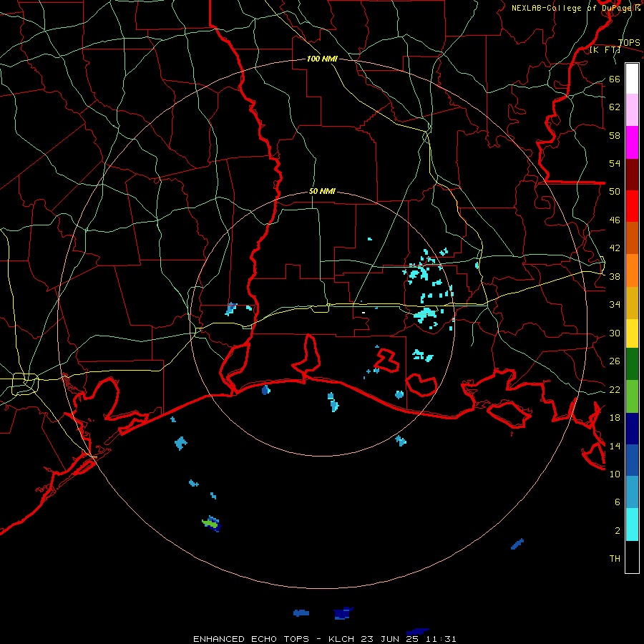Click the "50 NMI" range ring label

[x=322, y=191]
